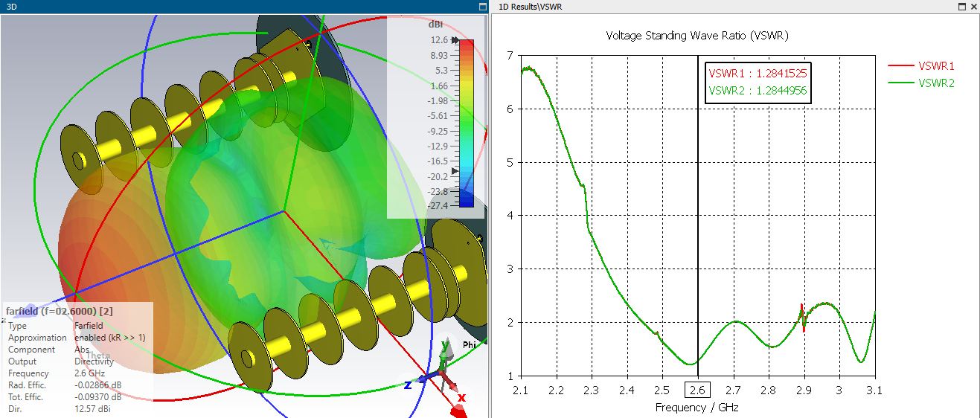980x418 pixels.
Task: Click the VSWR marker value box
Action: 758,83
